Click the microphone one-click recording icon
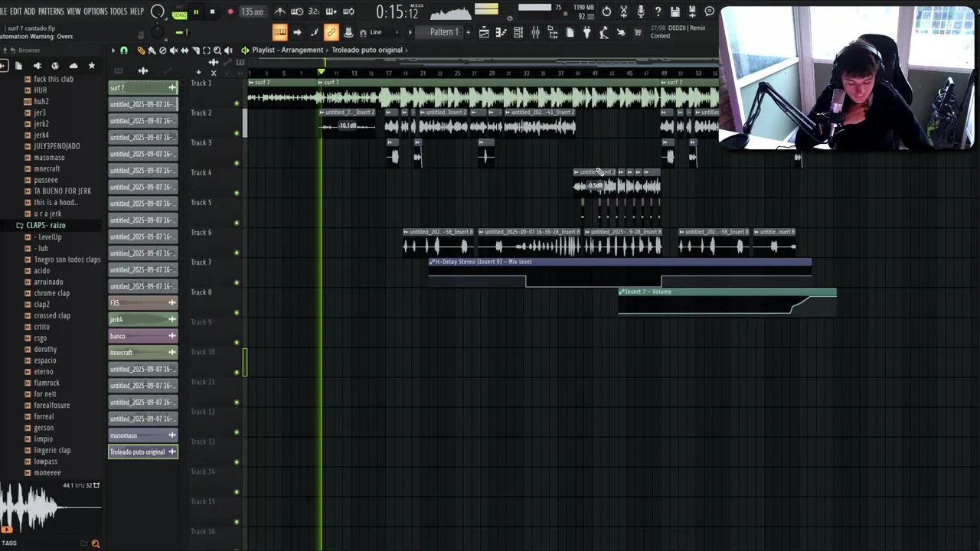Image resolution: width=980 pixels, height=551 pixels. pyautogui.click(x=641, y=11)
